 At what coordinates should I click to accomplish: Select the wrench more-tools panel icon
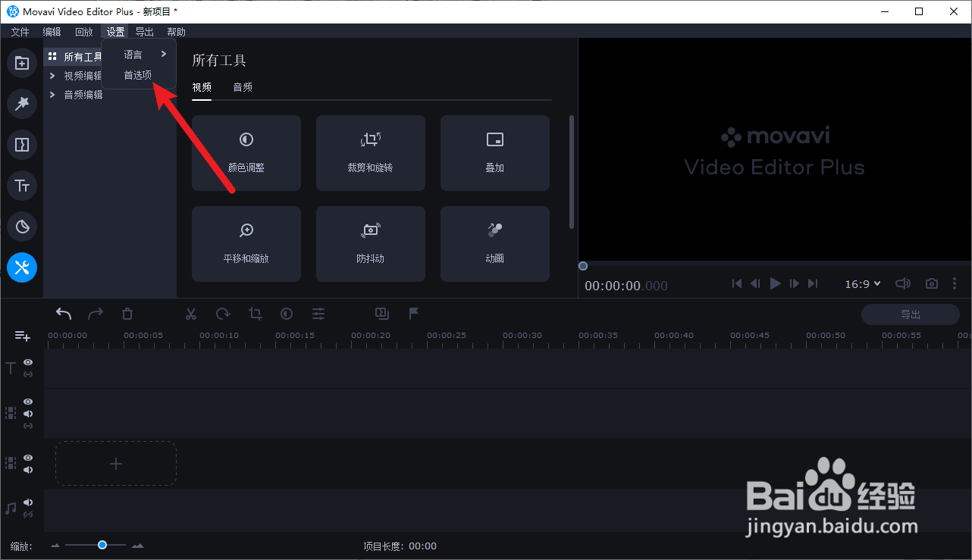pos(22,267)
